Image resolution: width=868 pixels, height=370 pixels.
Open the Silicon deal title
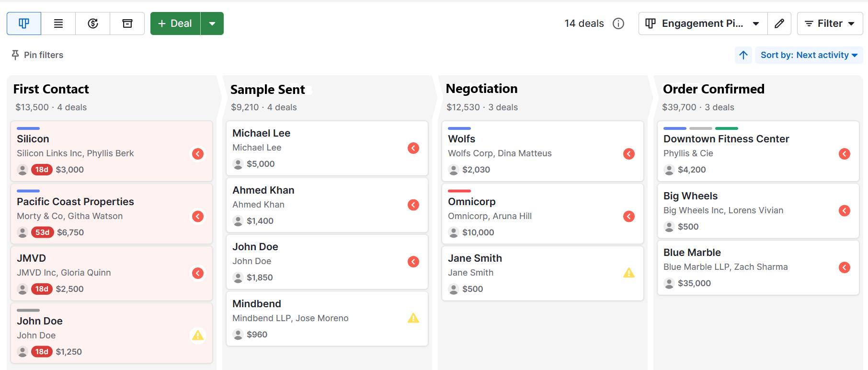[x=33, y=139]
